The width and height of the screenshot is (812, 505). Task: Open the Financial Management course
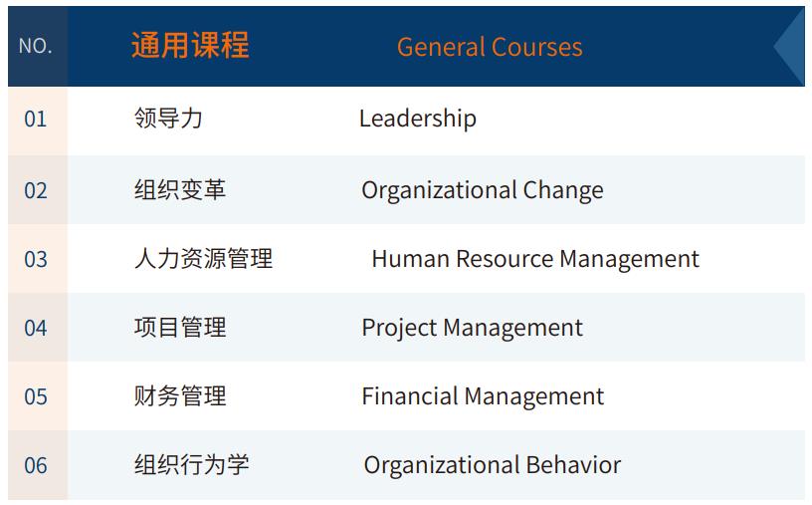482,396
